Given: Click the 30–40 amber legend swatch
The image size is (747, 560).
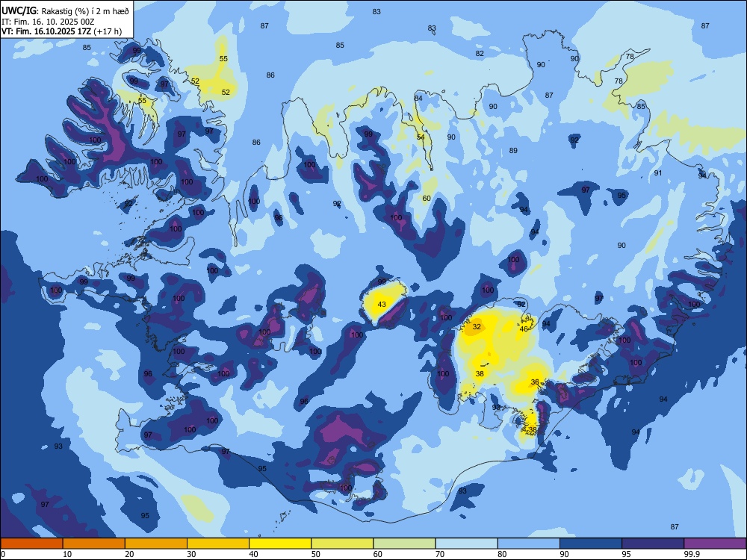Looking at the screenshot, I should 218,544.
